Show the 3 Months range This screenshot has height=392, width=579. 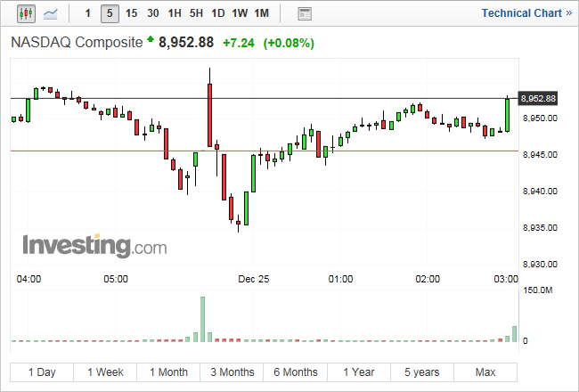pyautogui.click(x=232, y=372)
